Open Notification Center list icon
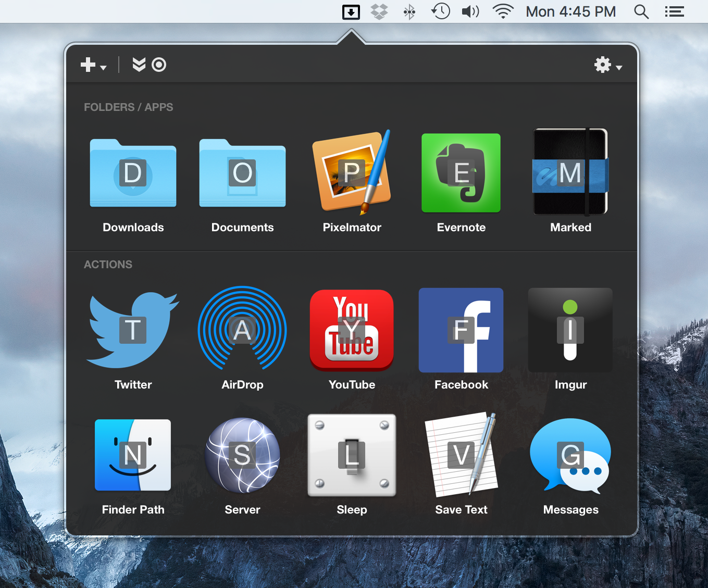The width and height of the screenshot is (708, 588). 674,11
